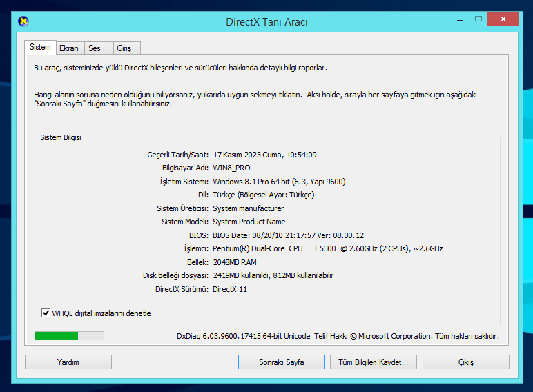Click the DirectX icon in title bar
533x392 pixels.
tap(23, 21)
